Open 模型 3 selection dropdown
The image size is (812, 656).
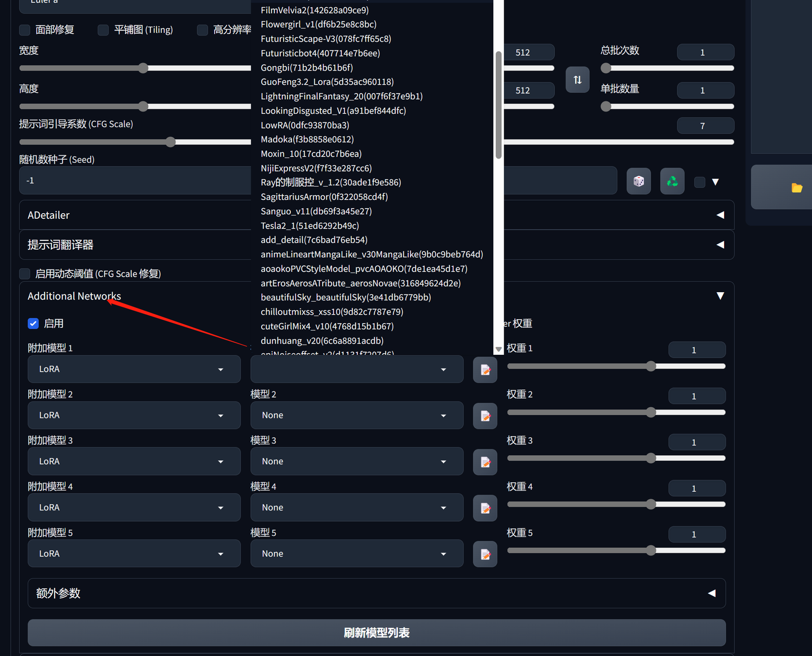(x=357, y=461)
